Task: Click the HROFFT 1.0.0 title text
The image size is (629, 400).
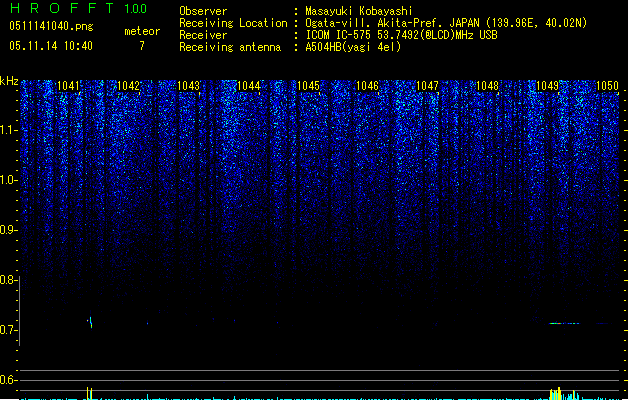Action: pos(79,8)
